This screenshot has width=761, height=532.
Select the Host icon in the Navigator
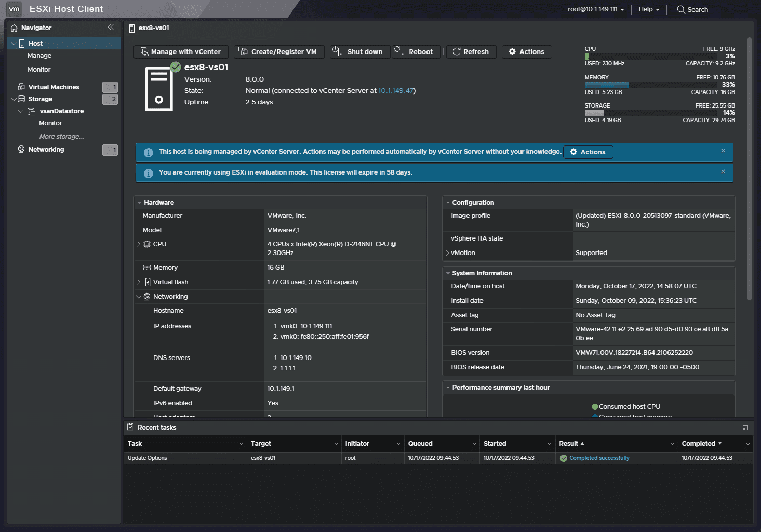[21, 43]
